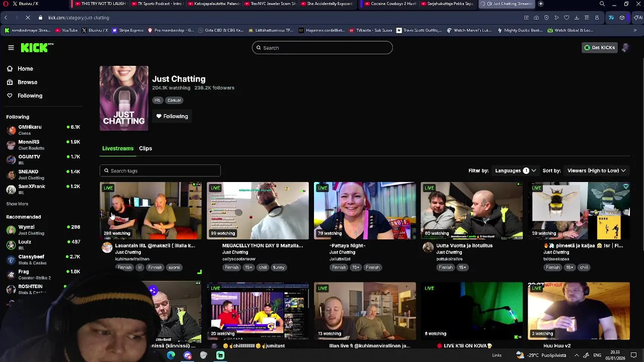Toggle the Following category button
The width and height of the screenshot is (644, 362).
[172, 116]
